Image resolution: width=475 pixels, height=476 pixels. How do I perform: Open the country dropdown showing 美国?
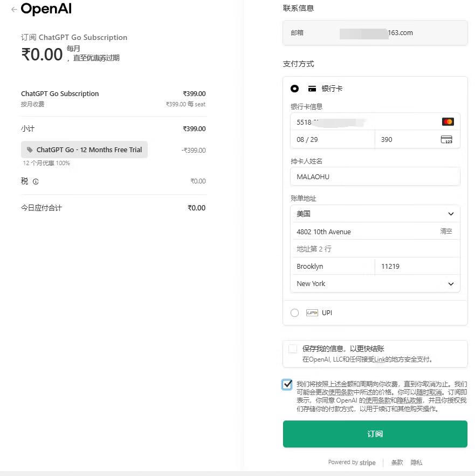[375, 214]
